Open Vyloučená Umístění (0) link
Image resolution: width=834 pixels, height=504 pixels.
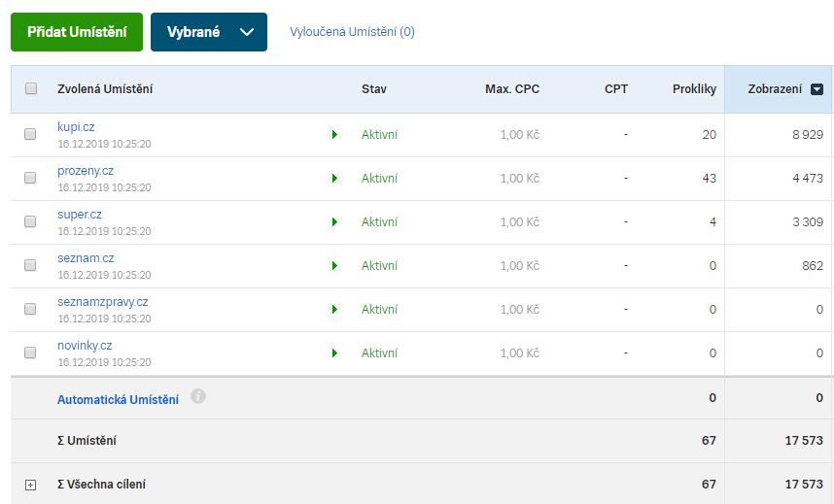pos(352,32)
